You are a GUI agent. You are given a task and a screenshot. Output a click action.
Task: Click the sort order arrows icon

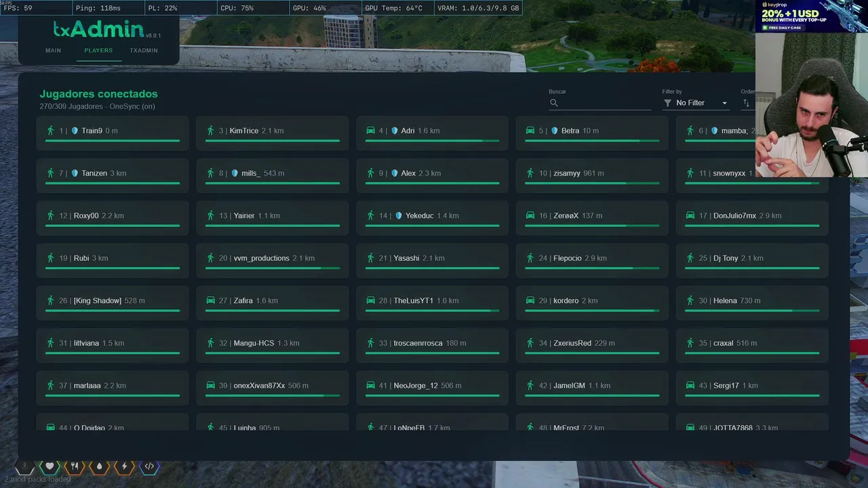coord(746,103)
